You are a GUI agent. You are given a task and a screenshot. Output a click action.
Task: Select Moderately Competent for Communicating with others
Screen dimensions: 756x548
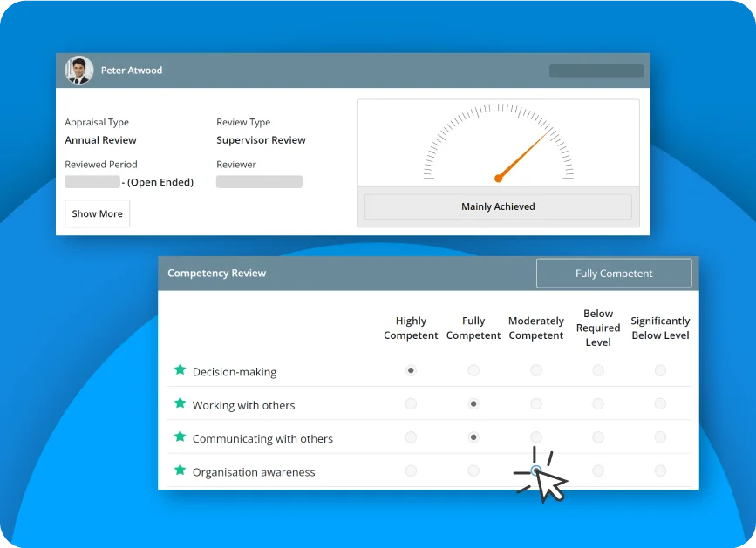[x=536, y=437]
